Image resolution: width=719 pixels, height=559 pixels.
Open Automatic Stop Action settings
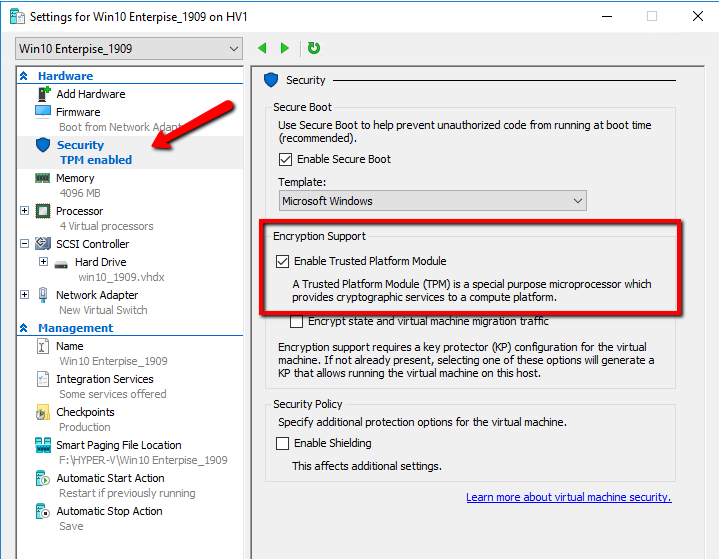[109, 511]
